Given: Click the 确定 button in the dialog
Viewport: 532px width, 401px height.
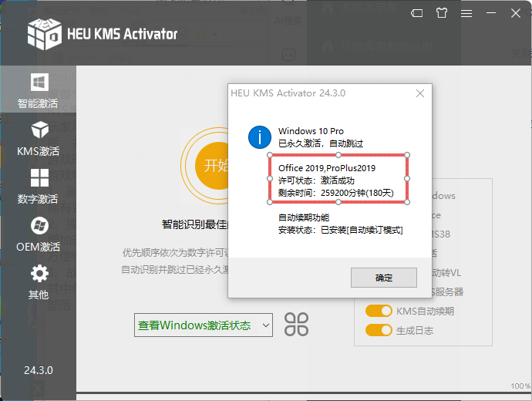Looking at the screenshot, I should tap(384, 278).
